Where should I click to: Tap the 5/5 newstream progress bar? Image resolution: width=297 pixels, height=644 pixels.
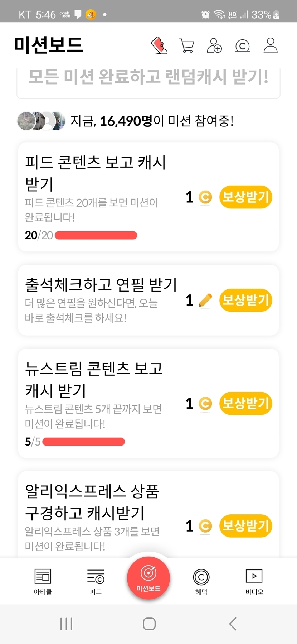coord(83,442)
